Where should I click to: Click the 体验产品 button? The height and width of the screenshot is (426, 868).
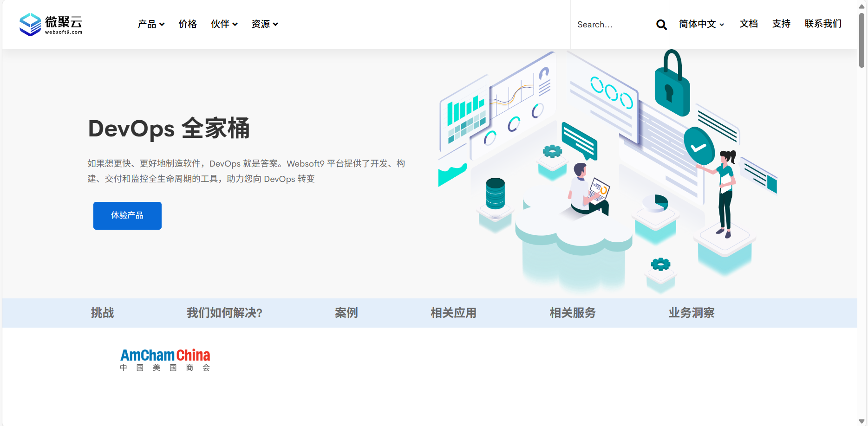[x=127, y=215]
